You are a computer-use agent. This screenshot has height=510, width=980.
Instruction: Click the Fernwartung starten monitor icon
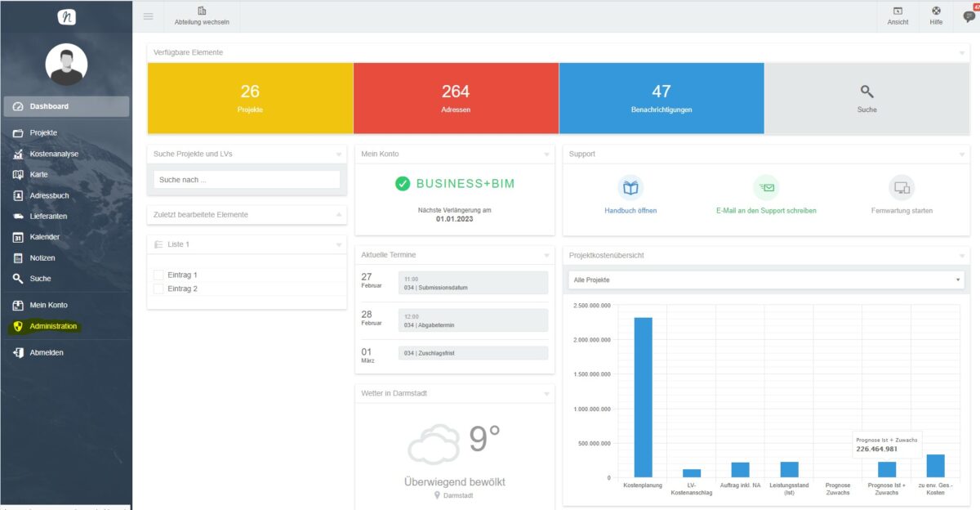[x=902, y=188]
